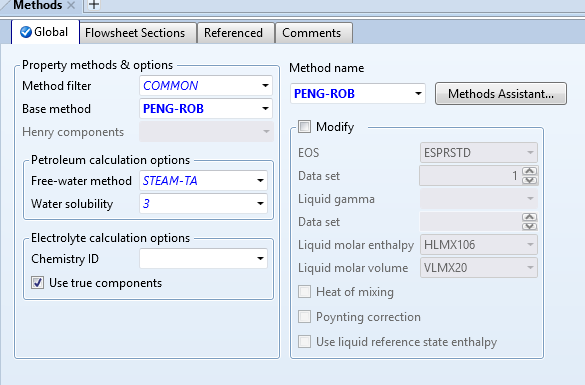Viewport: 585px width, 385px height.
Task: Uncheck Use true components
Action: 37,283
